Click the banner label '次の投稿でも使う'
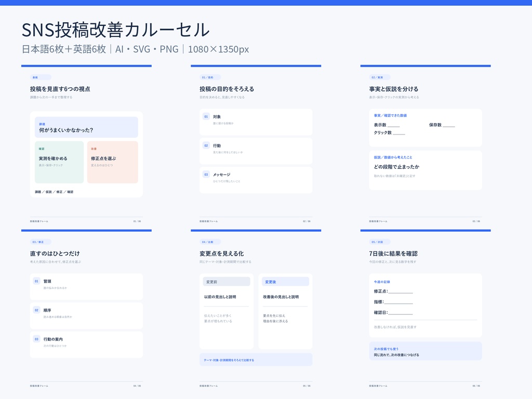 coord(386,349)
